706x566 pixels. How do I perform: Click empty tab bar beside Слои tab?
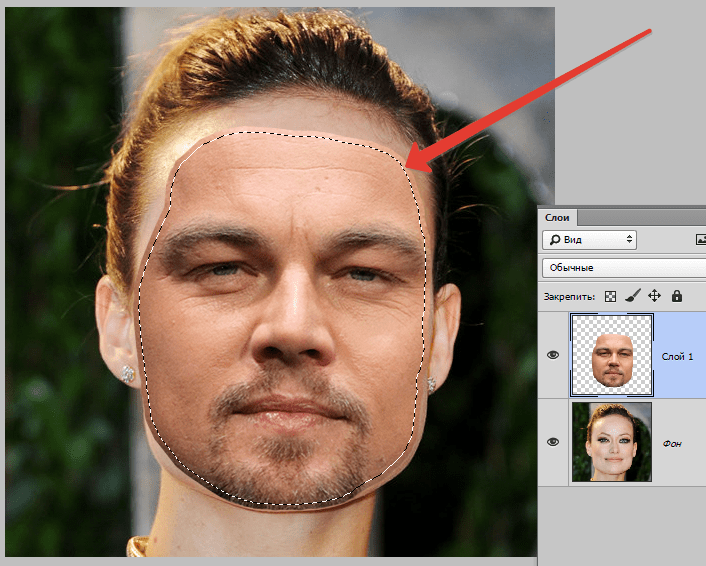[x=640, y=217]
